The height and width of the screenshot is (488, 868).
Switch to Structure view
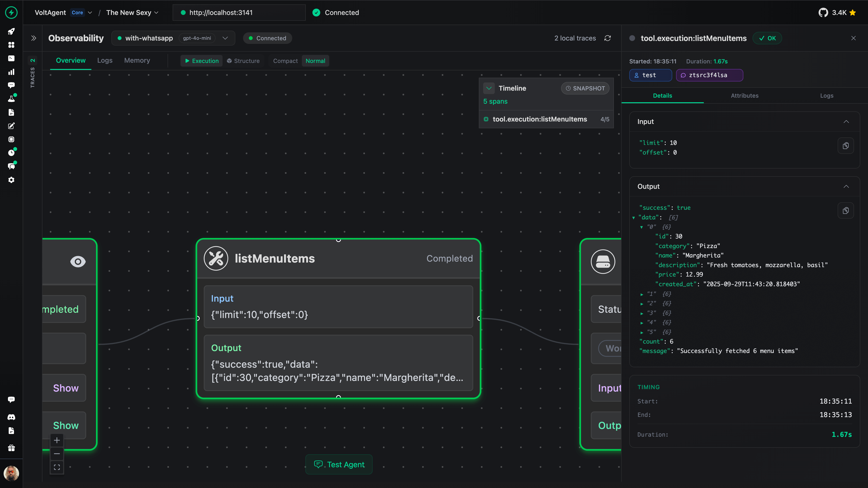coord(243,61)
